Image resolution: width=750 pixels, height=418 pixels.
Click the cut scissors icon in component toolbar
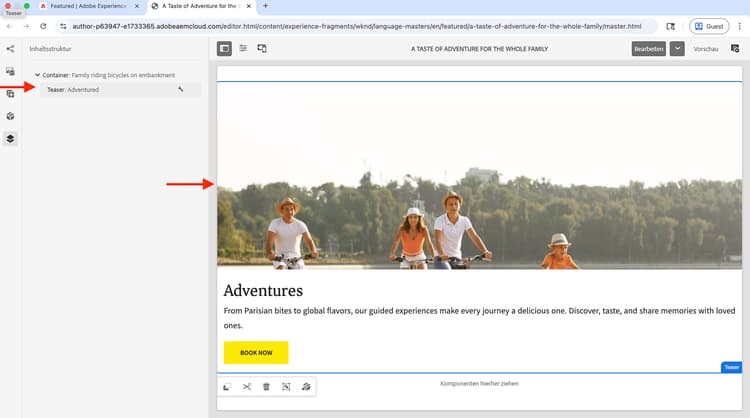[247, 386]
